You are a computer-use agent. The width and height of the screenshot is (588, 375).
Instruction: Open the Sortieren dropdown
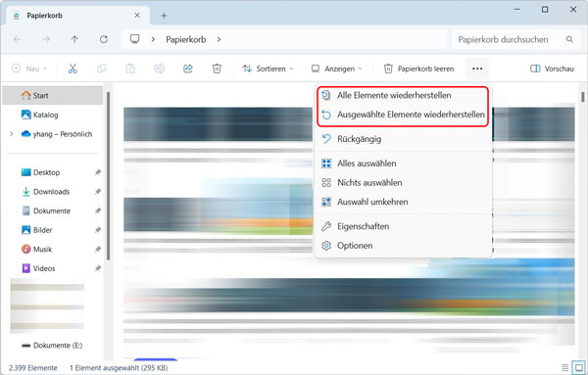click(268, 69)
